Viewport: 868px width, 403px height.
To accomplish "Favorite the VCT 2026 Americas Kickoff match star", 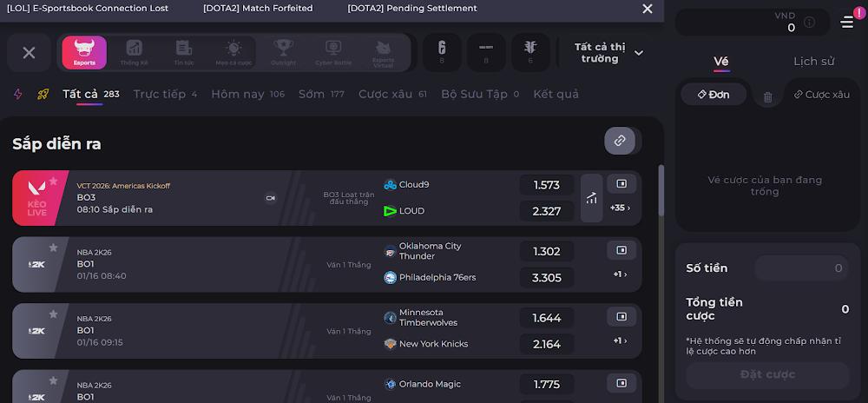I will pyautogui.click(x=53, y=181).
